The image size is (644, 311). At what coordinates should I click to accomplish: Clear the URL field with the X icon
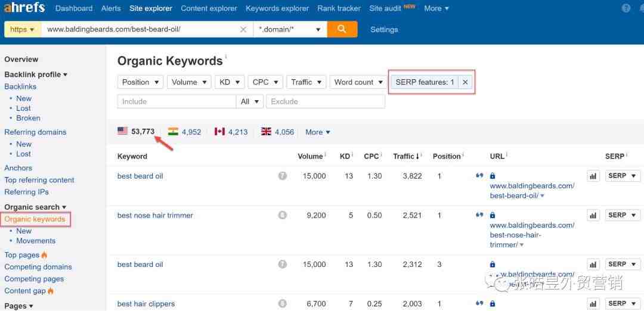coord(243,30)
